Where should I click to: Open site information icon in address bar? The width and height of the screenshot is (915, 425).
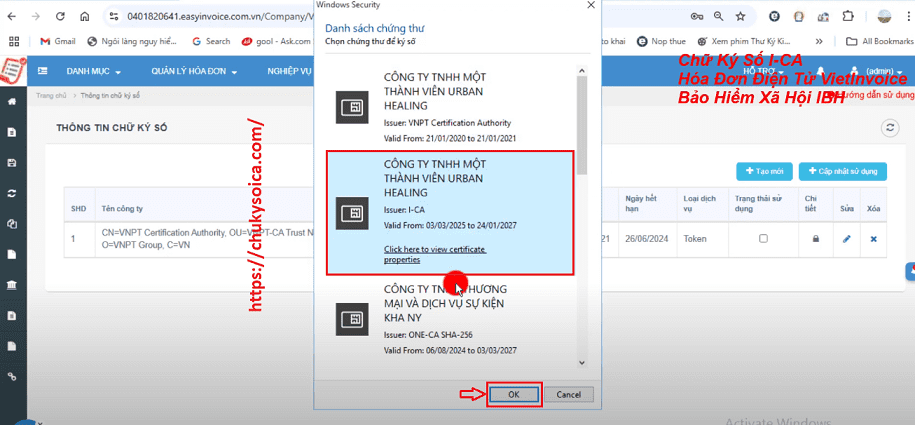(x=115, y=16)
